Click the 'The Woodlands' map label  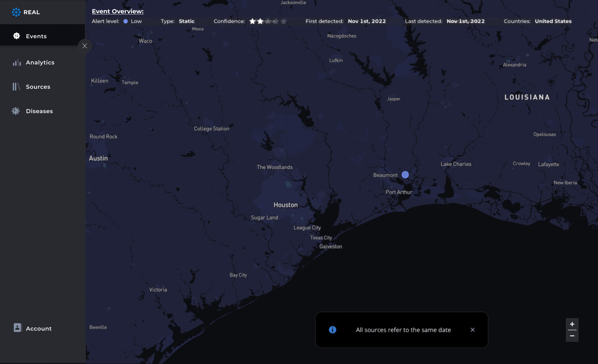click(x=275, y=167)
